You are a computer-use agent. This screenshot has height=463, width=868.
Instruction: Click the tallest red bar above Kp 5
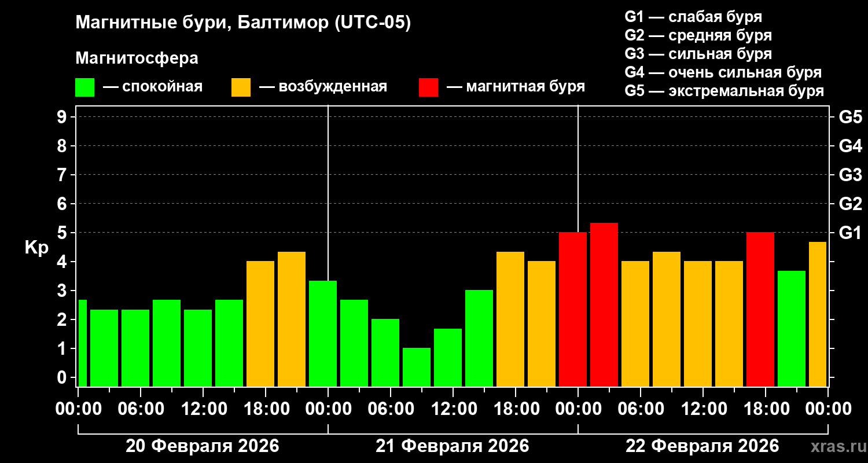[604, 304]
